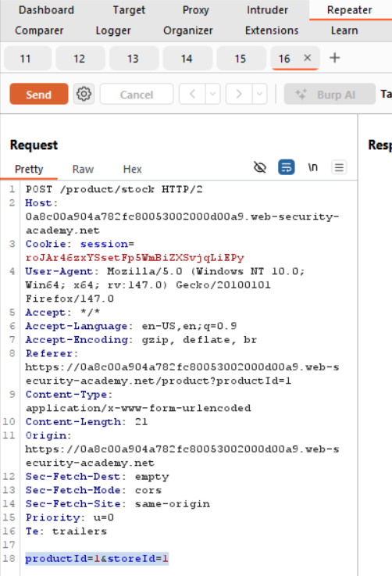Click the Accept: */* header
Image resolution: width=392 pixels, height=576 pixels.
(62, 313)
